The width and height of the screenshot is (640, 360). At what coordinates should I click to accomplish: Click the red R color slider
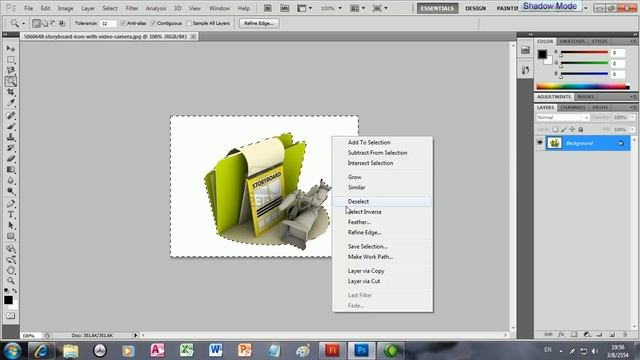click(584, 53)
